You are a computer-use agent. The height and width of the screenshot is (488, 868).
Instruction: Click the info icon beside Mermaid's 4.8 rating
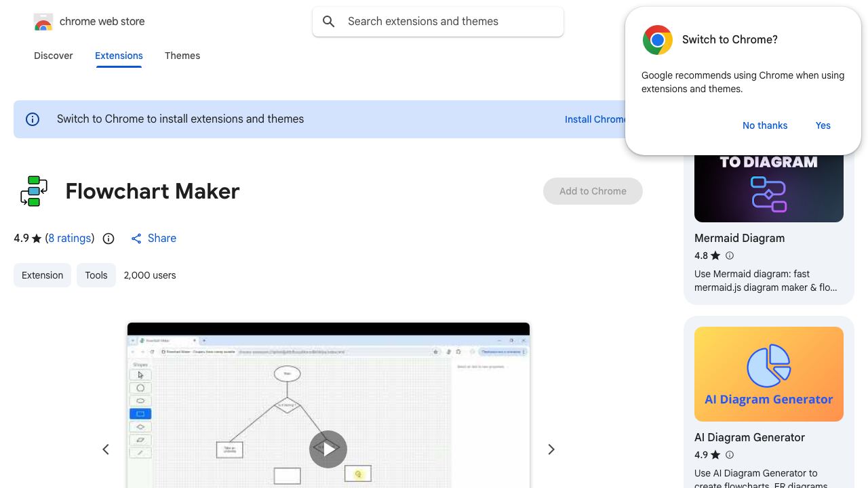[730, 256]
